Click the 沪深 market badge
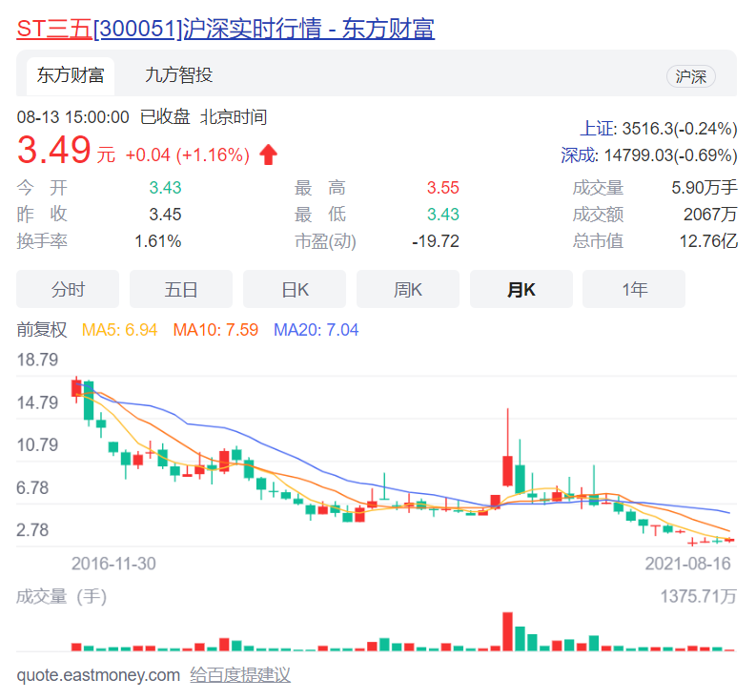Screen dimensions: 756x700 pos(690,77)
